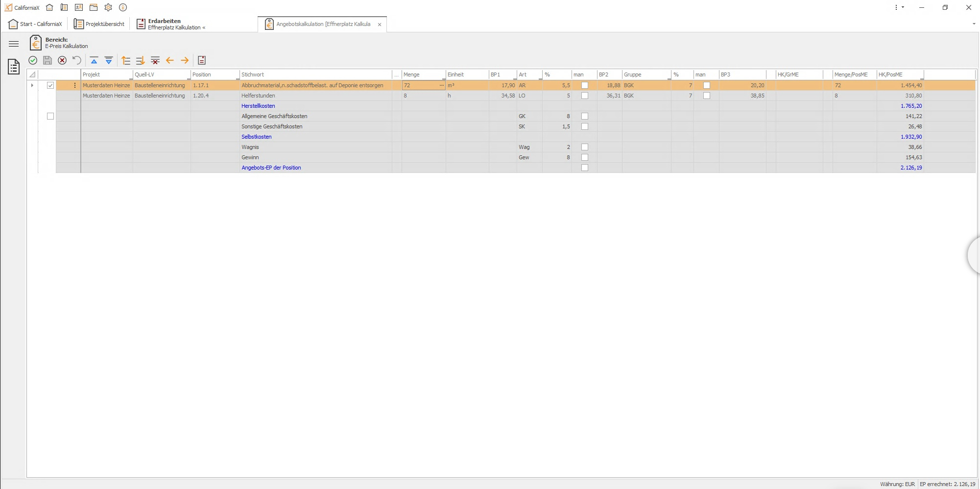Open the hamburger menu beside Bereich
Viewport: 980px width, 489px height.
coord(13,44)
